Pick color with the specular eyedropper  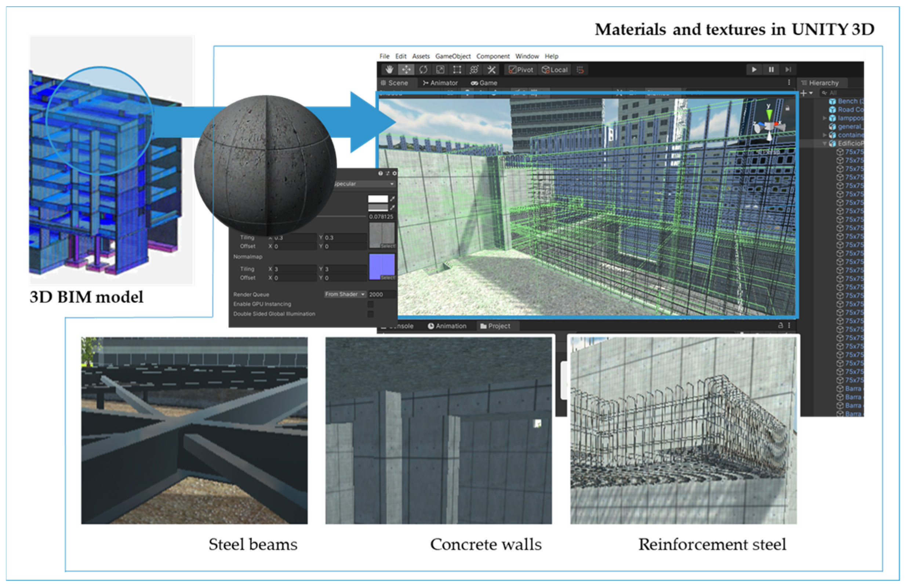point(392,208)
